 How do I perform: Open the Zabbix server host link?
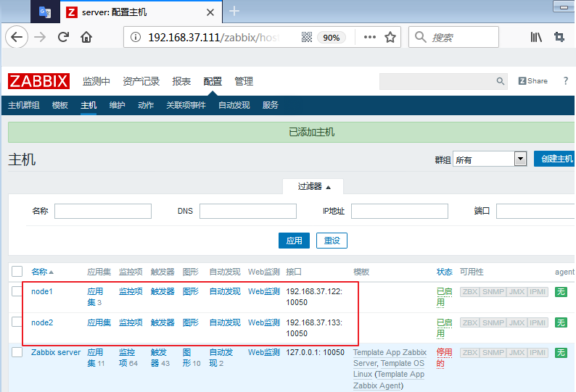click(56, 352)
